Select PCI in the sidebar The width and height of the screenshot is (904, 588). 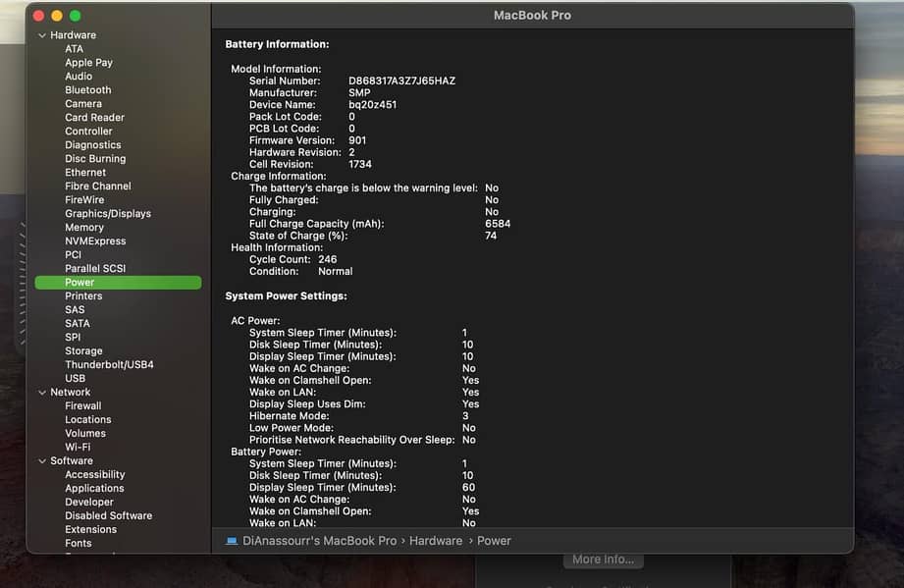[x=74, y=255]
